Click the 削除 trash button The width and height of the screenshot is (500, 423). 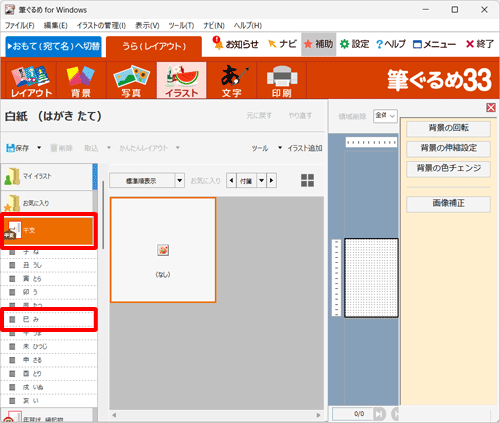61,148
